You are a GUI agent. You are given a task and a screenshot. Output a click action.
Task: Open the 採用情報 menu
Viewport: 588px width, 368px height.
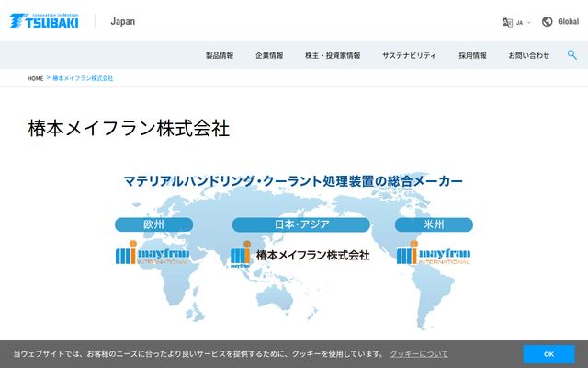click(x=472, y=55)
